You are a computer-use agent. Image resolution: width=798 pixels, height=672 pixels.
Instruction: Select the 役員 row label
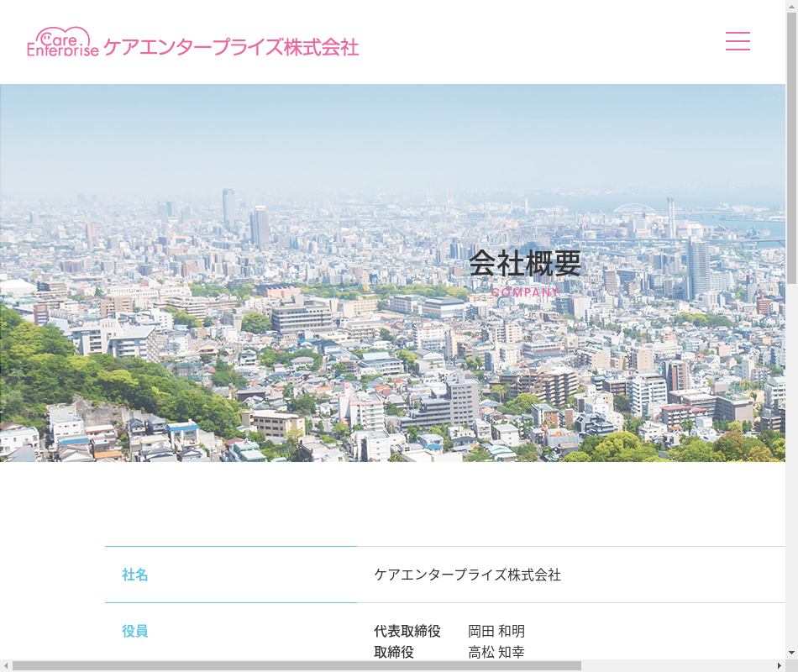click(135, 631)
